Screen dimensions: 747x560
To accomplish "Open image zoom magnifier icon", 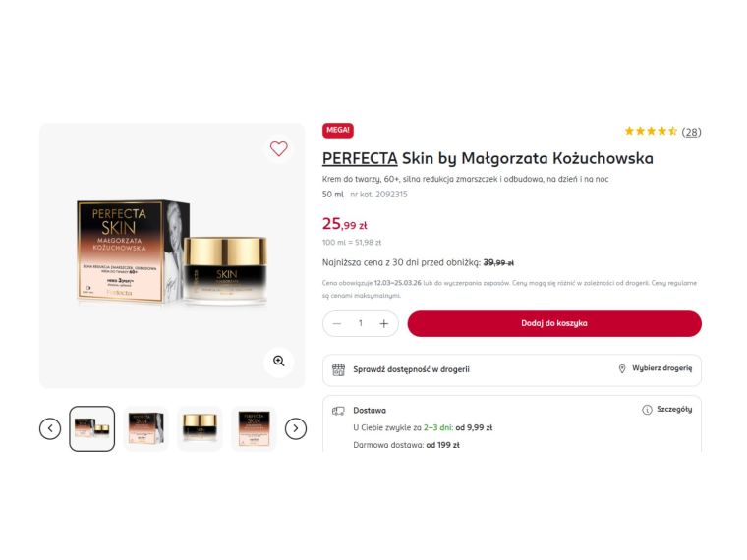I will click(x=279, y=361).
